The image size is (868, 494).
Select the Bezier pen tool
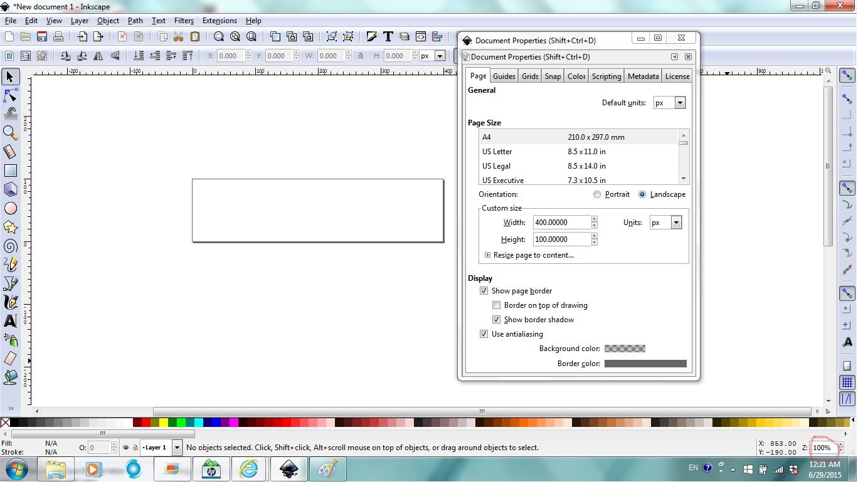pos(11,283)
